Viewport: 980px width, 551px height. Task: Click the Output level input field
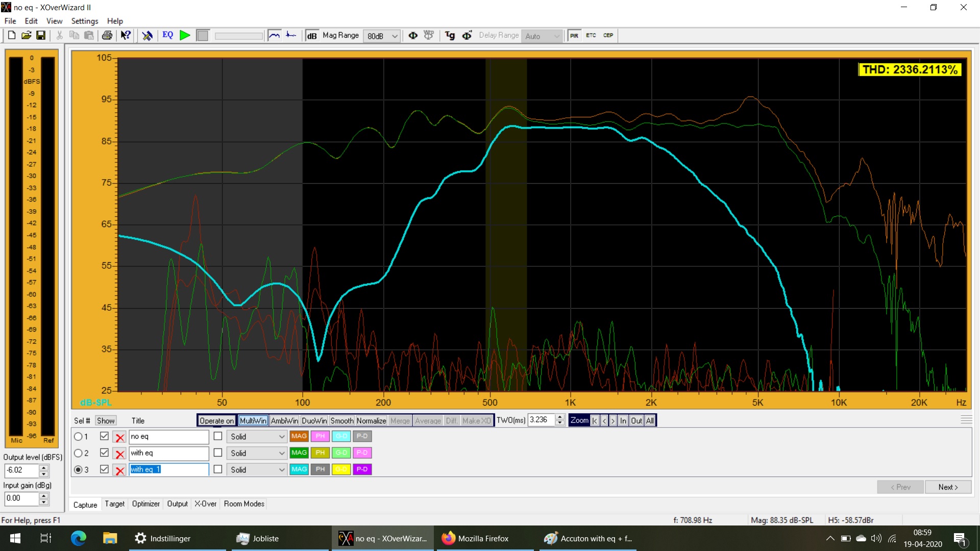tap(21, 470)
